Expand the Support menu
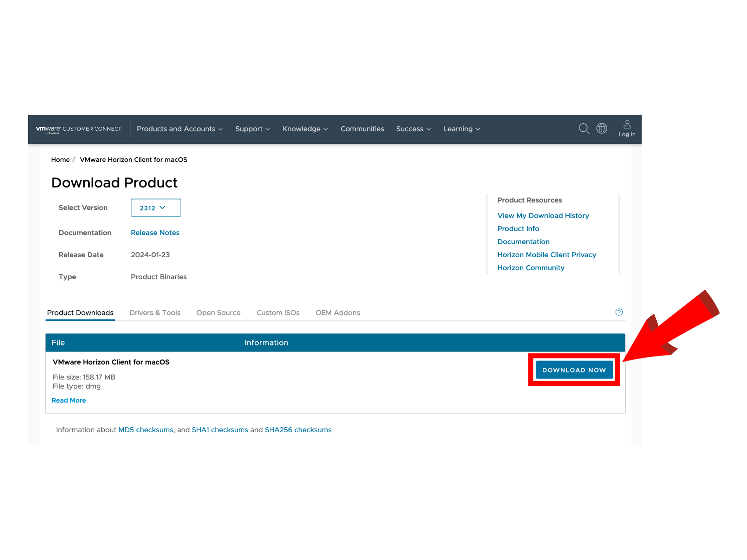The width and height of the screenshot is (747, 560). coord(252,129)
